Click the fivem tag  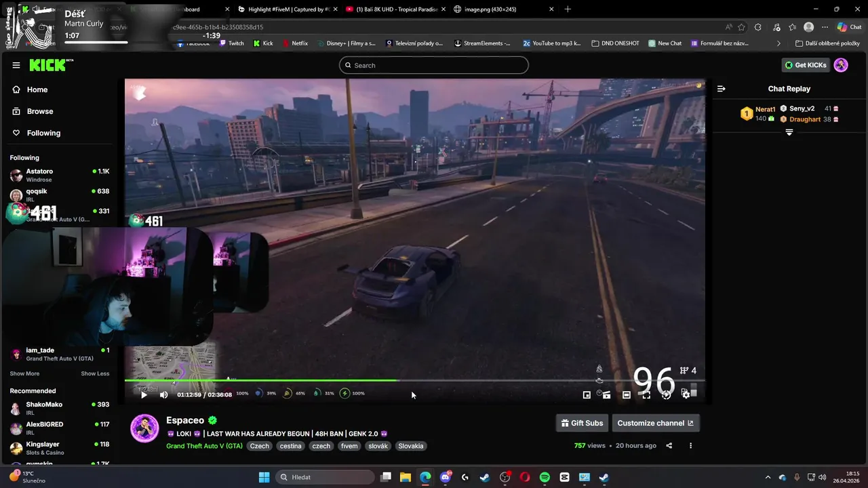[349, 446]
